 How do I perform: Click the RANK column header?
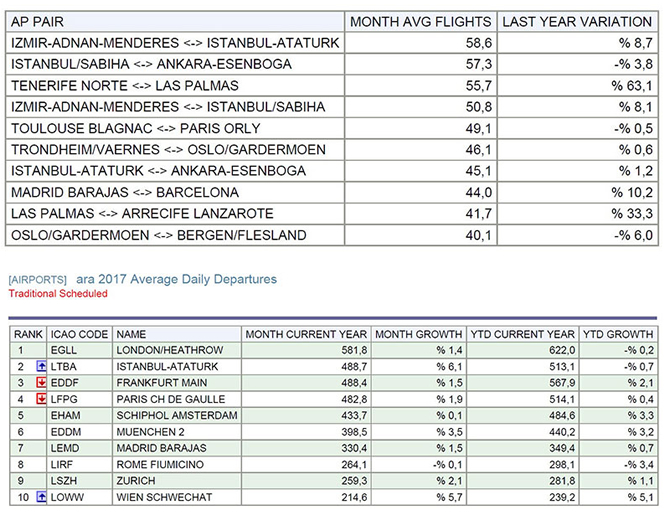[29, 334]
